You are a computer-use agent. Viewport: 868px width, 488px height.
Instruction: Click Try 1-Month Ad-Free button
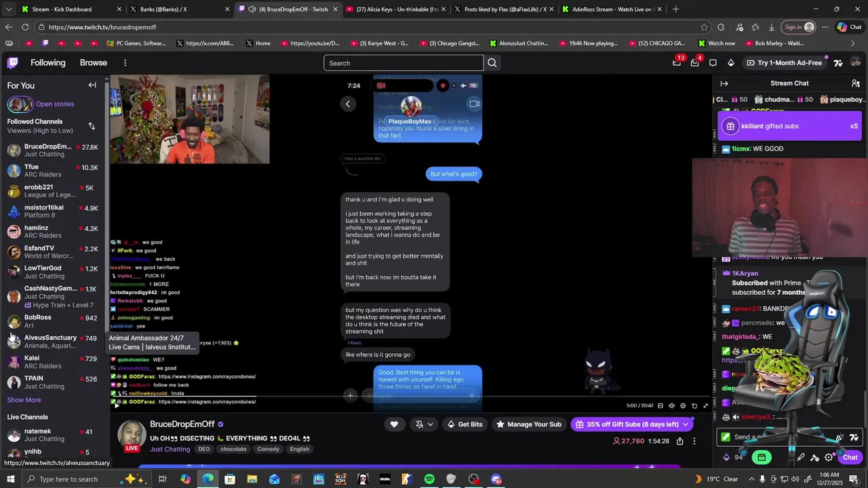pos(784,63)
